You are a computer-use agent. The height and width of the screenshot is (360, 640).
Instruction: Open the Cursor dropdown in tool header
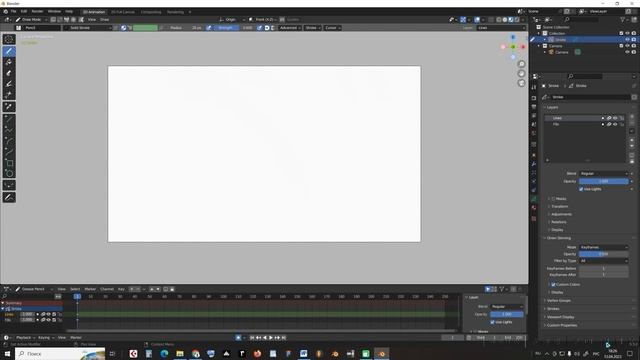point(333,28)
